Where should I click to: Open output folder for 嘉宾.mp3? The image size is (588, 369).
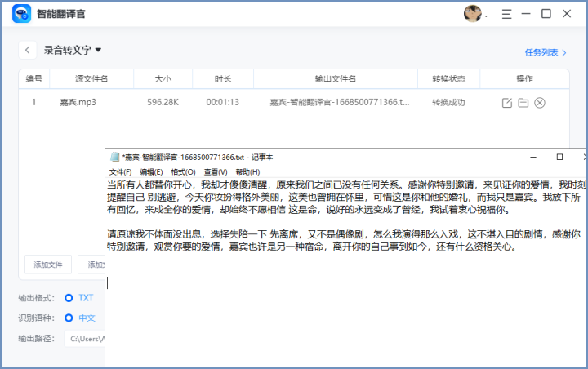pyautogui.click(x=523, y=103)
